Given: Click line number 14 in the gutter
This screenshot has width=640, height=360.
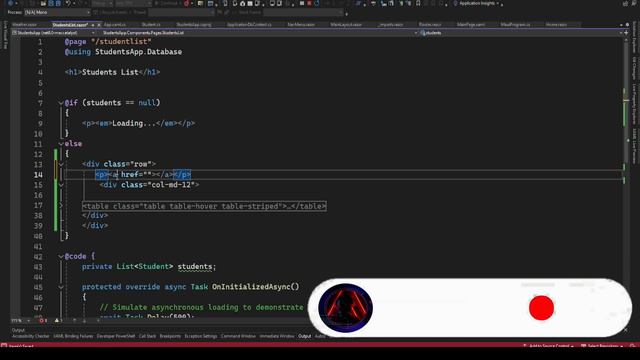Looking at the screenshot, I should 38,175.
